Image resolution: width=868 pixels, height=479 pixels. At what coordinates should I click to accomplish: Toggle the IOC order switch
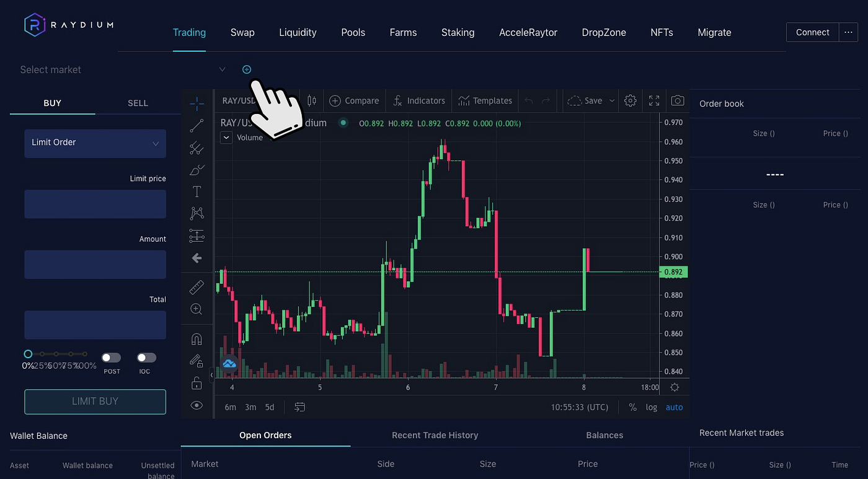[x=146, y=358]
